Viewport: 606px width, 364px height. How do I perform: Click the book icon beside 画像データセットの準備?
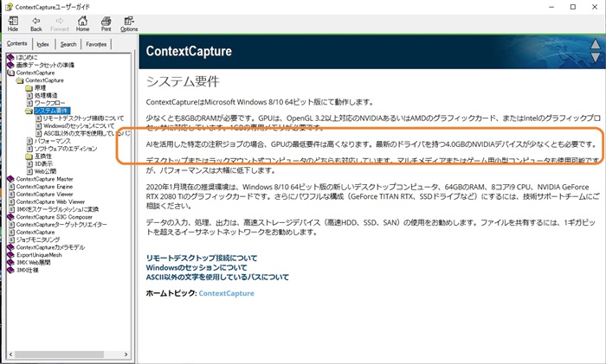pos(10,65)
